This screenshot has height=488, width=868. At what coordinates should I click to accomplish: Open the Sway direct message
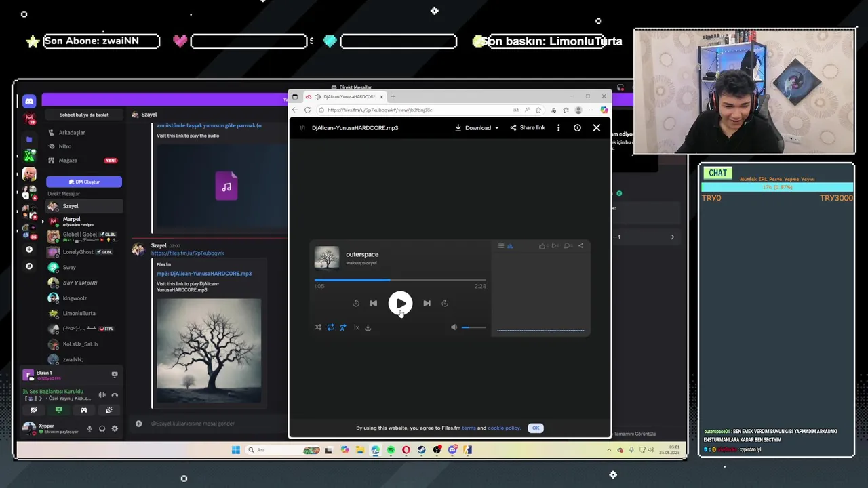click(84, 268)
